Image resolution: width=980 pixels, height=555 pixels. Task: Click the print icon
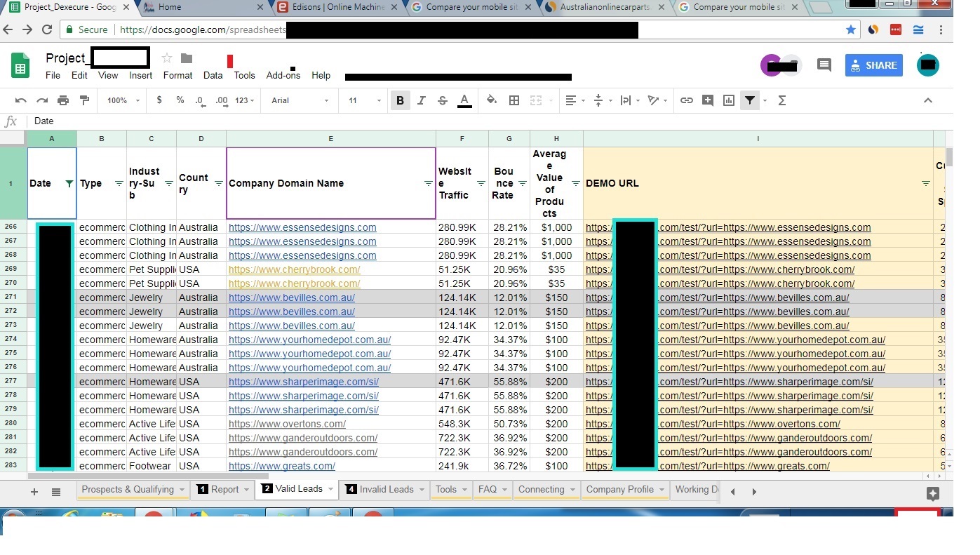63,100
